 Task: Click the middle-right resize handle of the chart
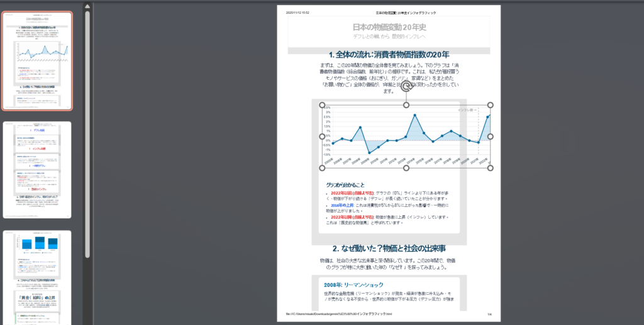click(x=491, y=136)
